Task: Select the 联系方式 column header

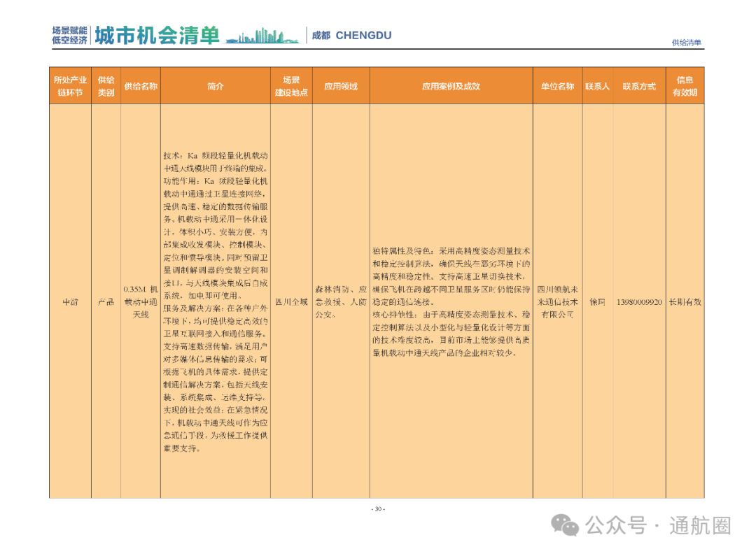Action: tap(639, 86)
